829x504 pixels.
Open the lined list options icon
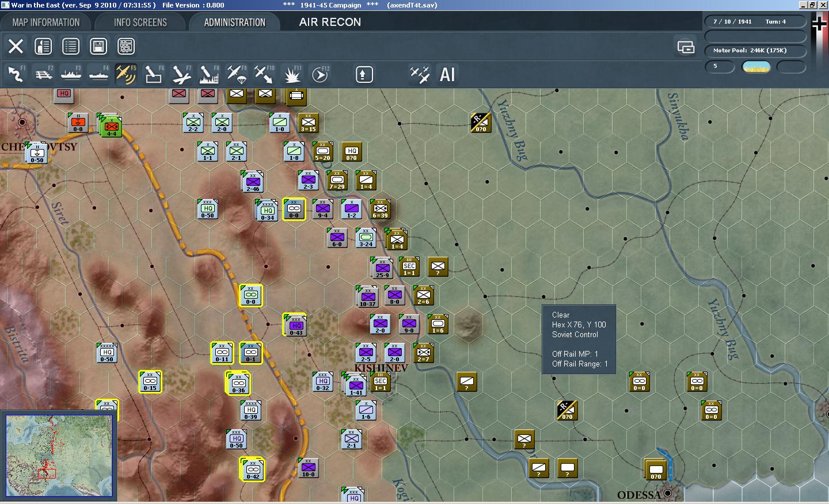(x=71, y=46)
